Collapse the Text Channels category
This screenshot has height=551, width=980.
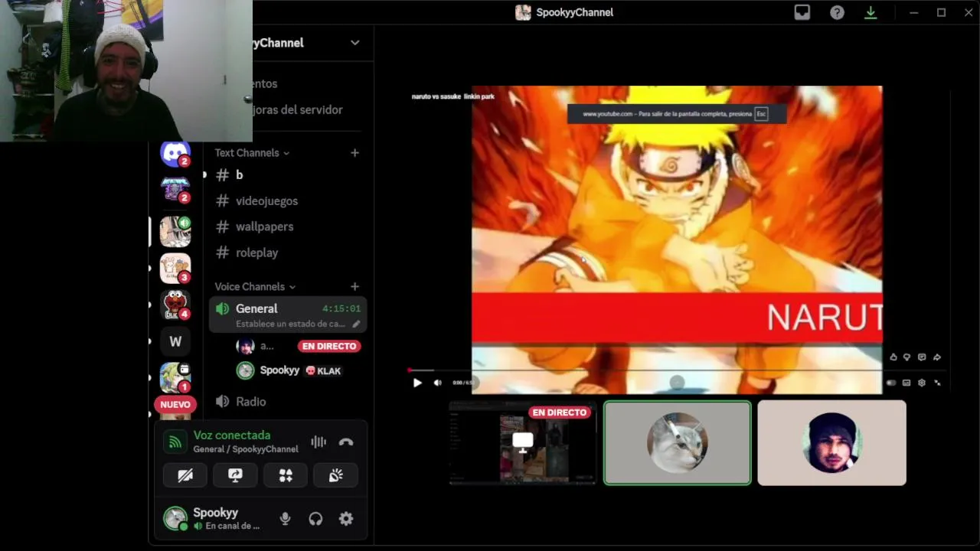252,153
